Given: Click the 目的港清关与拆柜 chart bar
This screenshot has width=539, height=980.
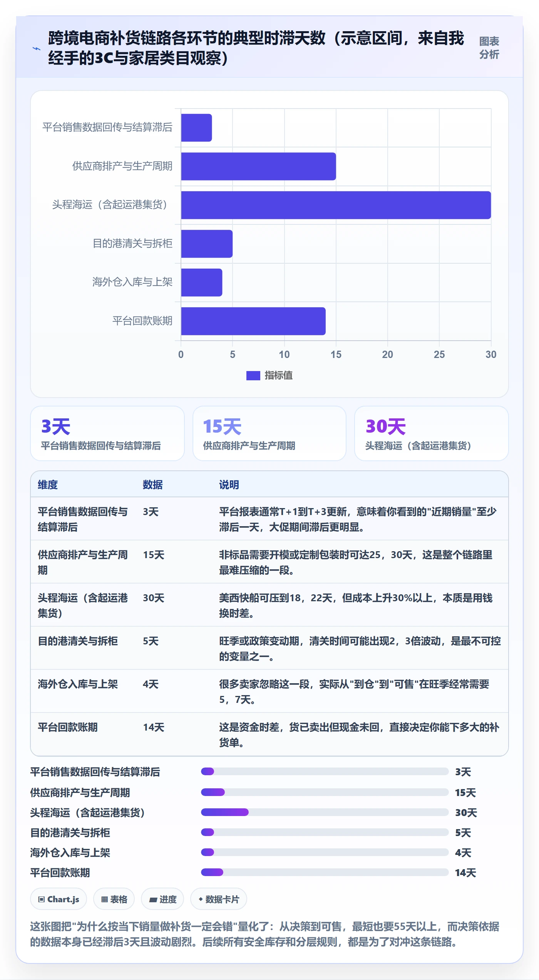Looking at the screenshot, I should 207,244.
